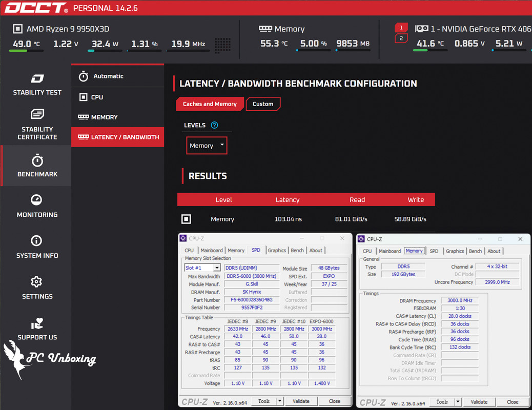Click the Write column header
The width and height of the screenshot is (532, 410).
point(416,199)
